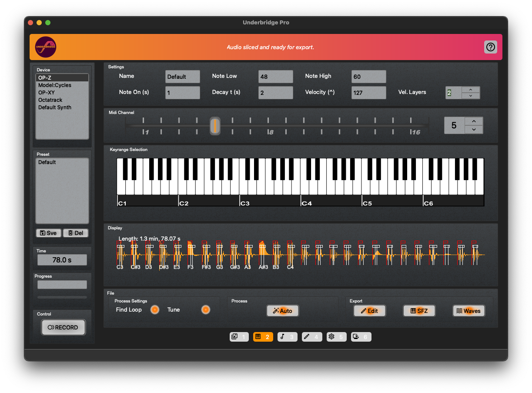Click the Time field showing 78.0 s

click(62, 260)
